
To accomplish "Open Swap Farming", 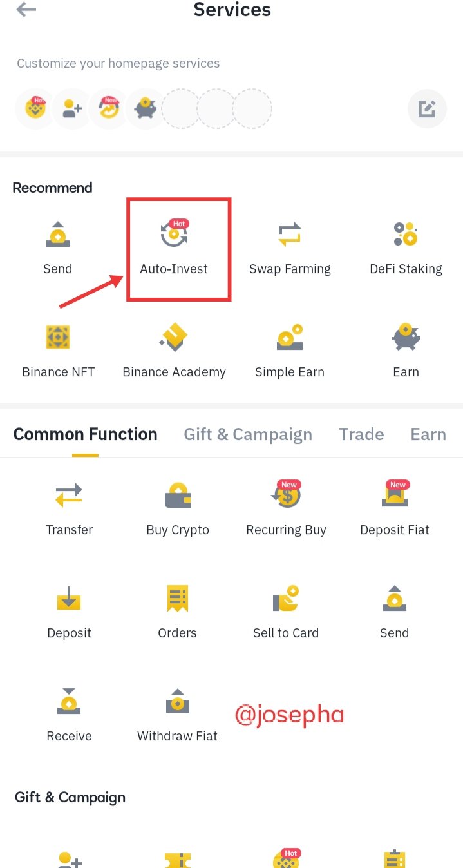I will click(x=290, y=247).
